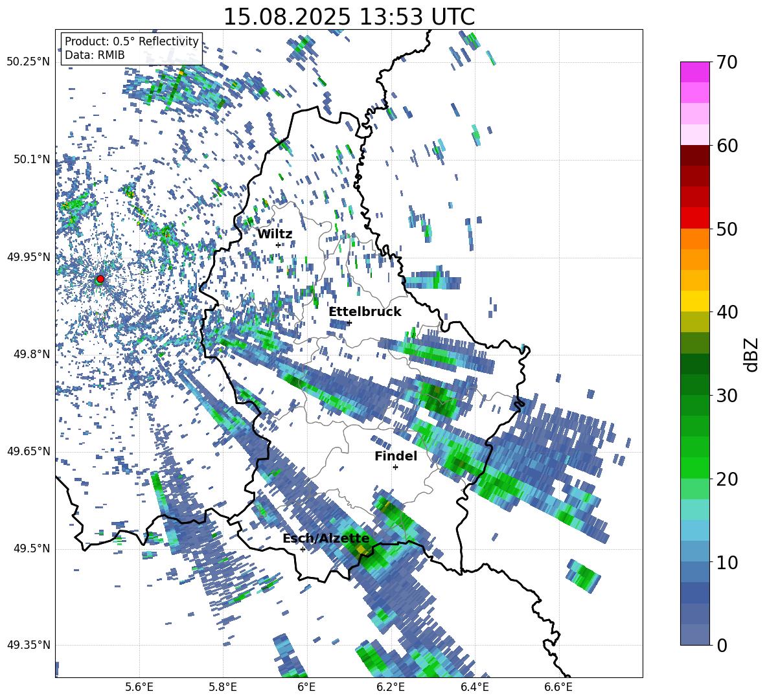Click the 49.65°N latitude label
Viewport: 767px width, 700px height.
click(29, 451)
